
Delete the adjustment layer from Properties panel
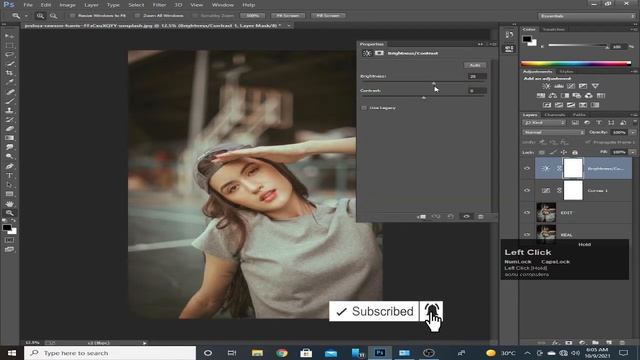481,217
